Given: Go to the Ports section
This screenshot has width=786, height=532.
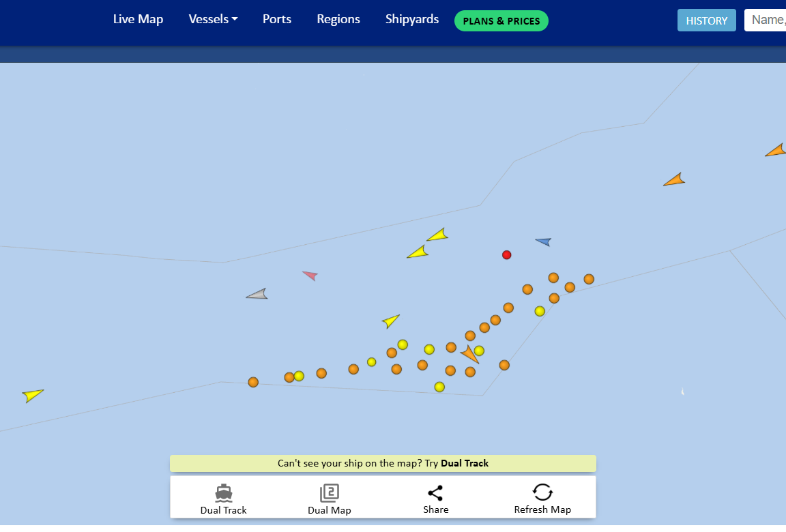Looking at the screenshot, I should (277, 19).
